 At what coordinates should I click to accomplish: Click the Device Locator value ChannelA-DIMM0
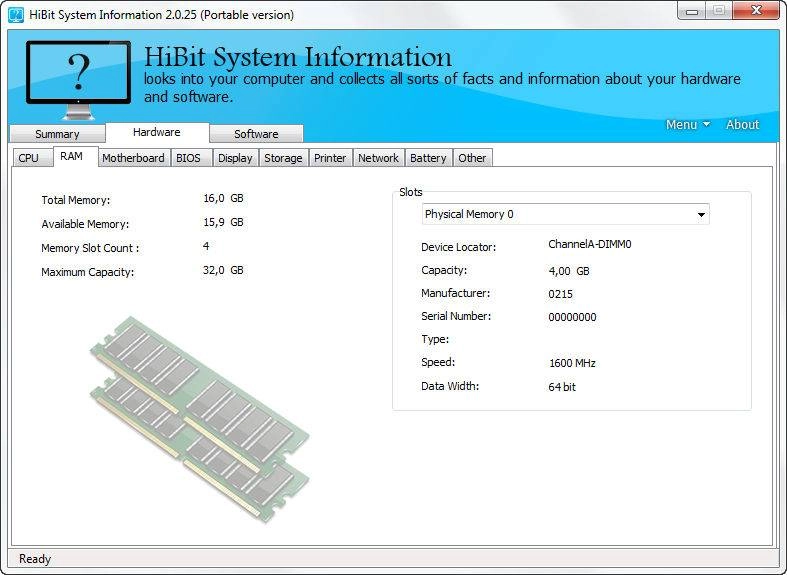coord(590,244)
